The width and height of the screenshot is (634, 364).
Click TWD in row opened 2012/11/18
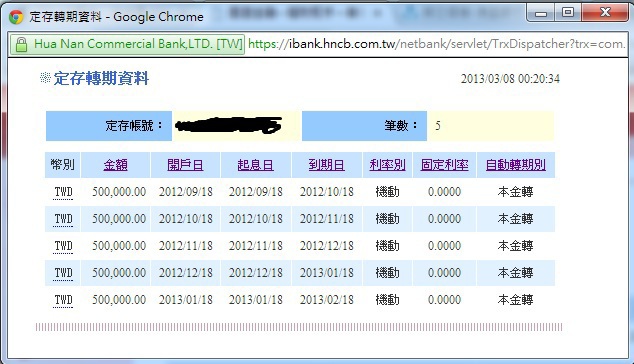click(x=63, y=246)
